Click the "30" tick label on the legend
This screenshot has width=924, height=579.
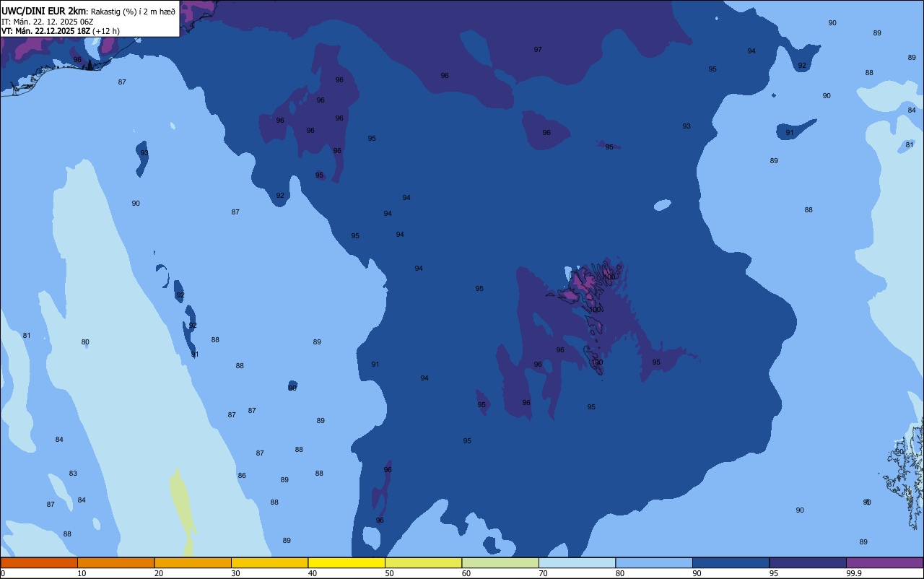tap(235, 573)
